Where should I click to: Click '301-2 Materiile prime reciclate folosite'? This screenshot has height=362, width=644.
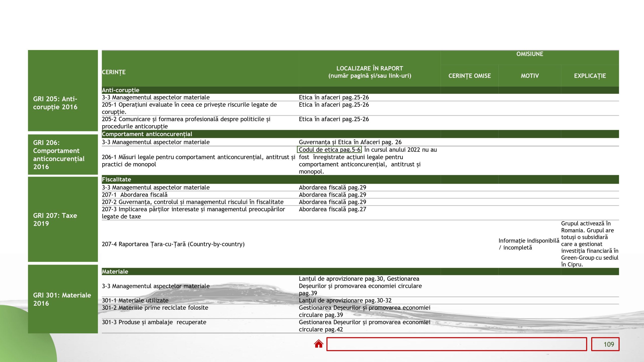click(155, 308)
